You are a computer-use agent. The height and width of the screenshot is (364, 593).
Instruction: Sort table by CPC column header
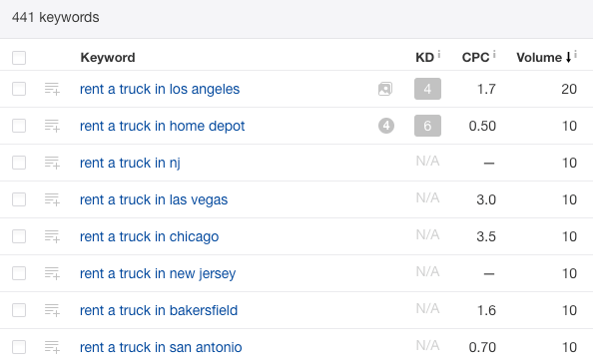click(475, 58)
